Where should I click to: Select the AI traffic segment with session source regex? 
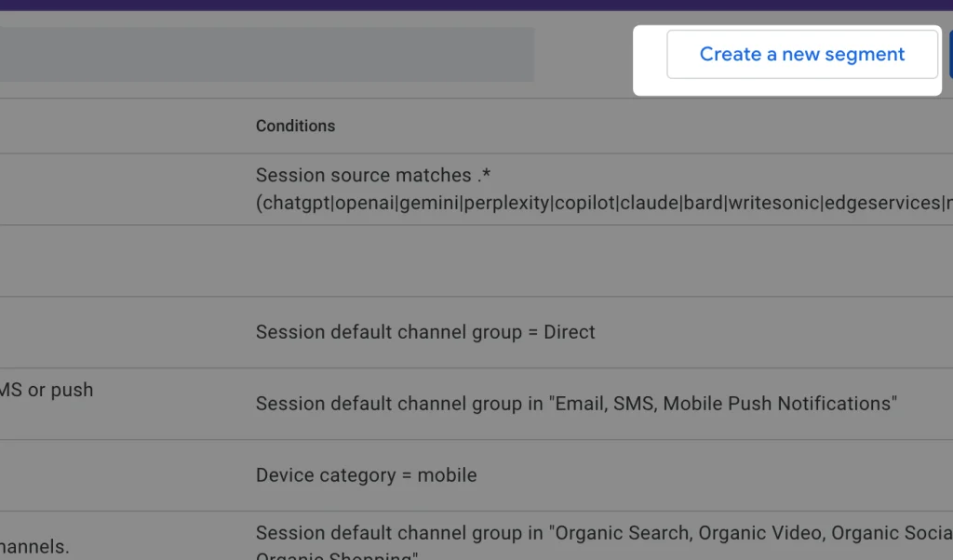pyautogui.click(x=465, y=189)
